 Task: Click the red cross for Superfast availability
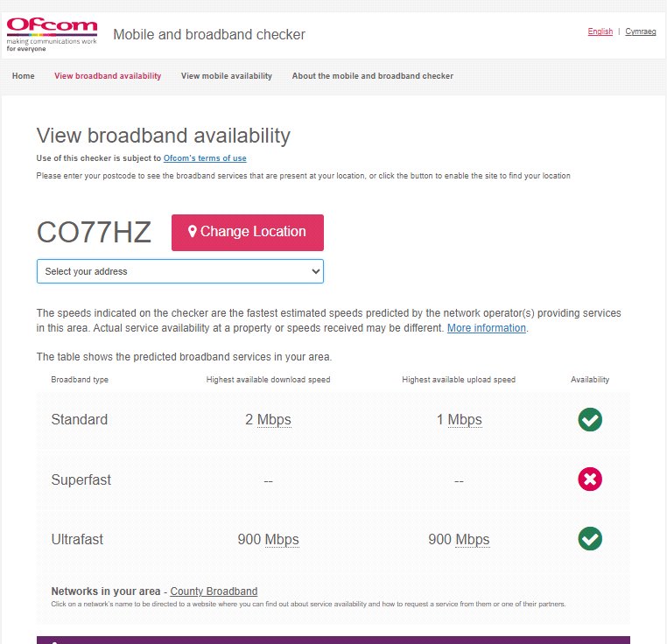[590, 479]
